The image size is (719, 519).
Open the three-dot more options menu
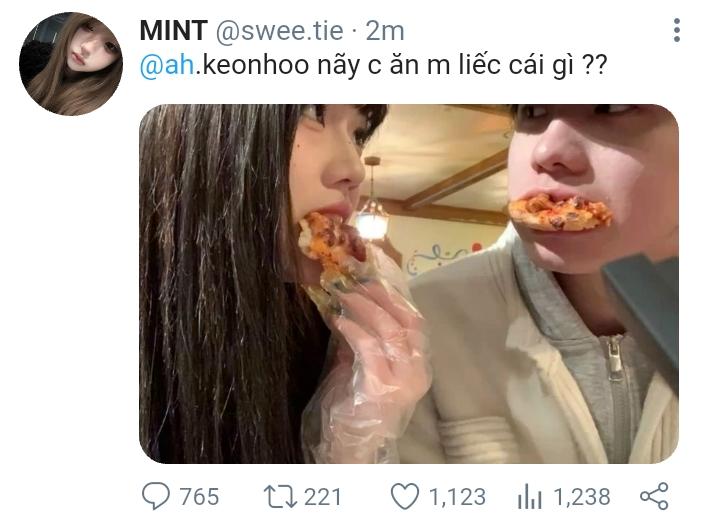click(x=677, y=31)
